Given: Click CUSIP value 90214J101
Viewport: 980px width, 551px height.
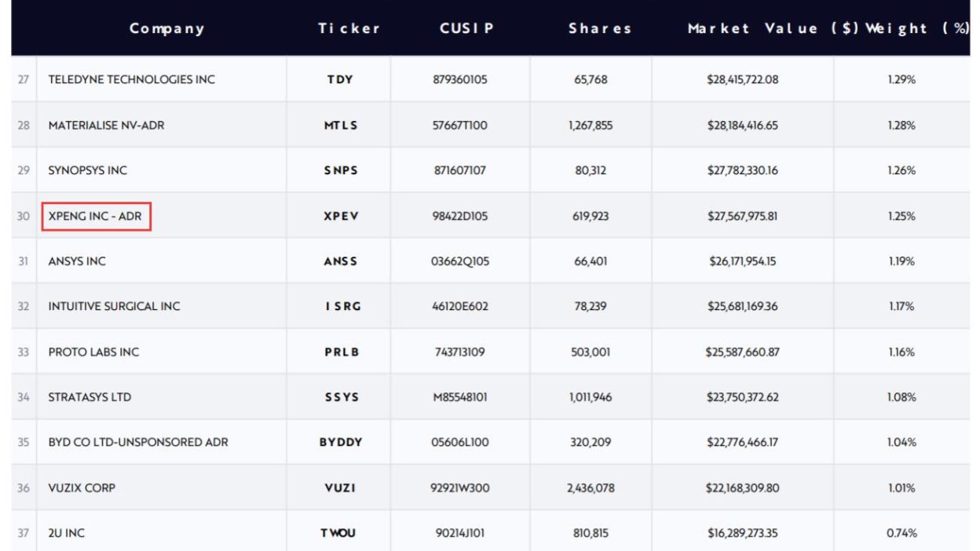Looking at the screenshot, I should pos(459,533).
